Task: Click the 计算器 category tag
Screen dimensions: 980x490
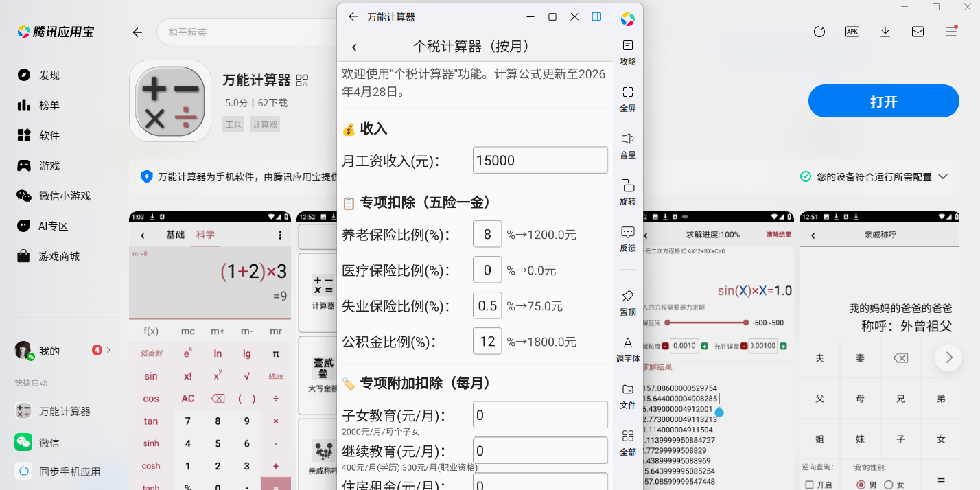Action: tap(265, 125)
